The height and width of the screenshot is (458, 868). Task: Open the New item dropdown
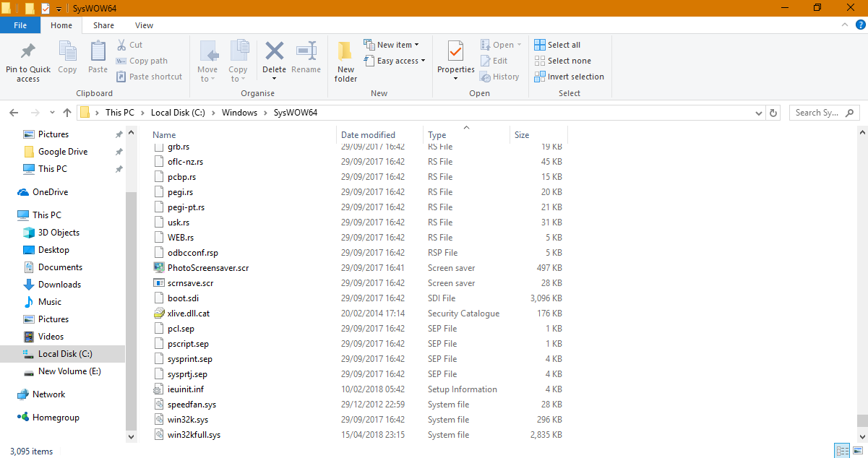click(x=391, y=45)
